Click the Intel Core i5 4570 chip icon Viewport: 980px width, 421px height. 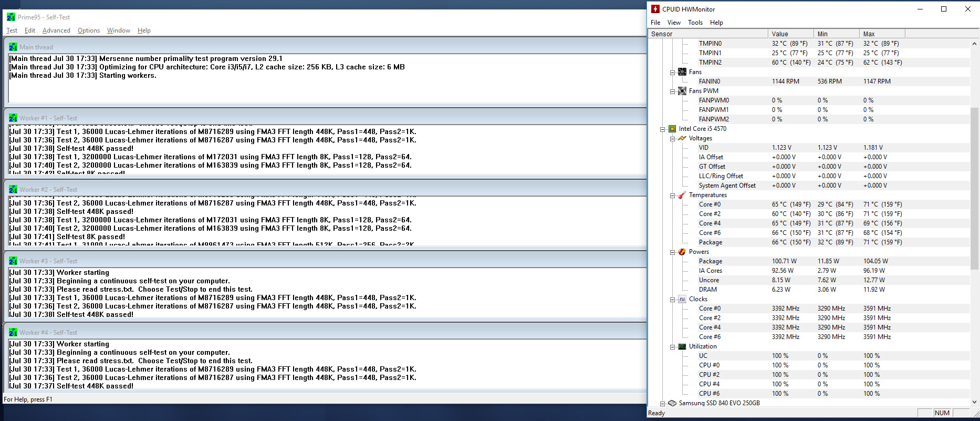pyautogui.click(x=672, y=129)
